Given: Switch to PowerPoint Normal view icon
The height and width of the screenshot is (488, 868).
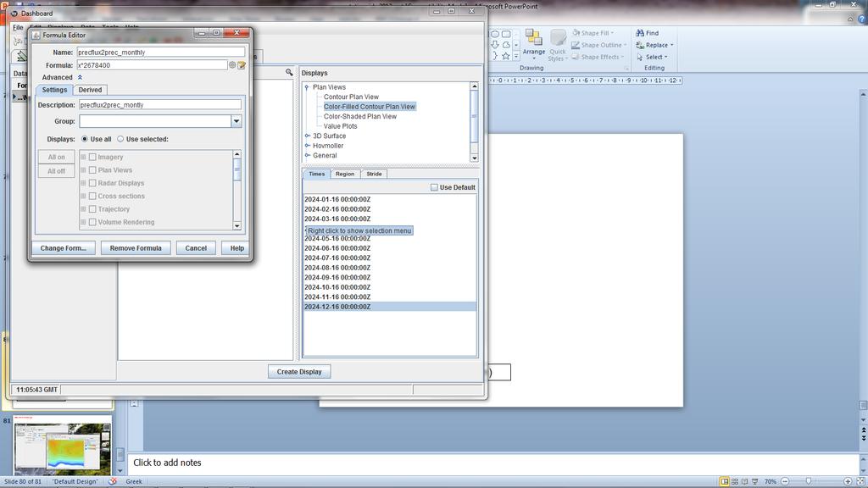Looking at the screenshot, I should coord(724,481).
